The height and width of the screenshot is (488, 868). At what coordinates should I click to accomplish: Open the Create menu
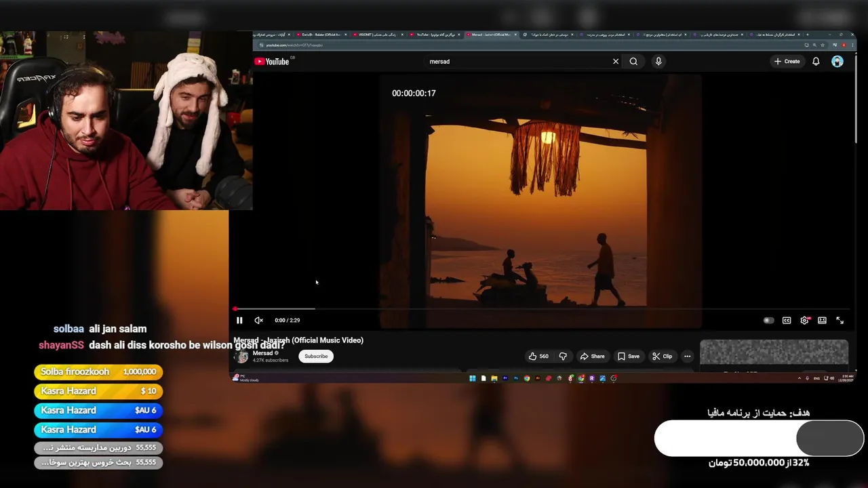(x=787, y=62)
